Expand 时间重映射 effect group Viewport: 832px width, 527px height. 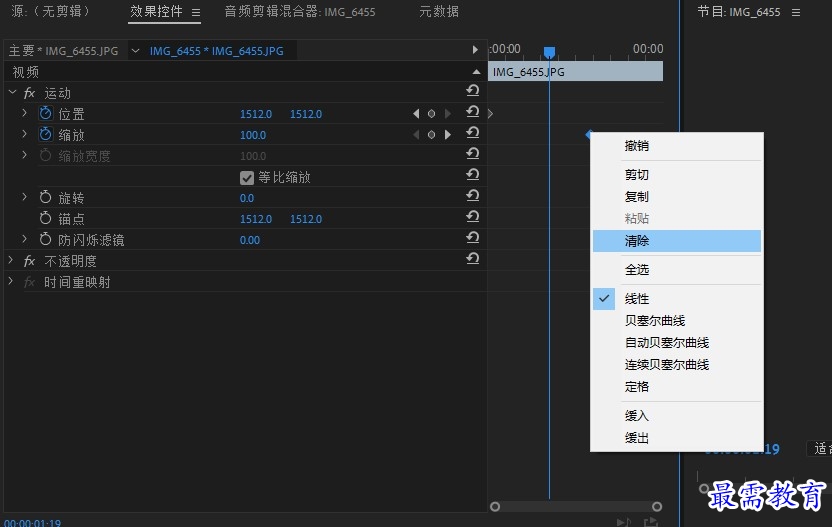click(x=11, y=281)
